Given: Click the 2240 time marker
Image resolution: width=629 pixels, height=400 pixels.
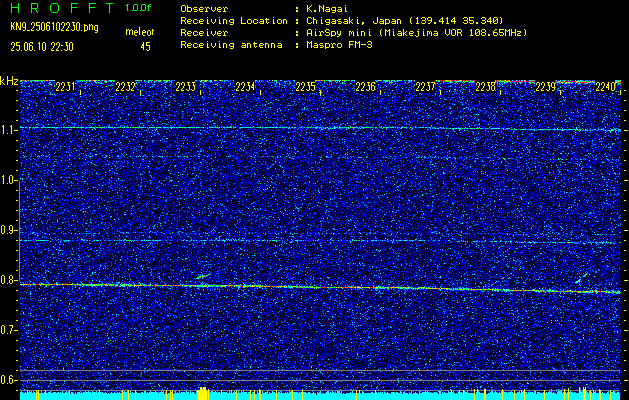Looking at the screenshot, I should coord(605,87).
